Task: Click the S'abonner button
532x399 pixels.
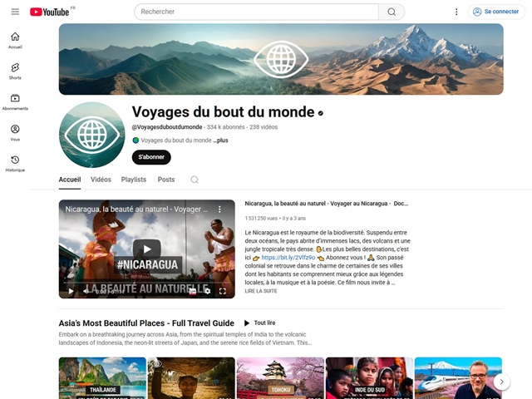Action: point(151,157)
